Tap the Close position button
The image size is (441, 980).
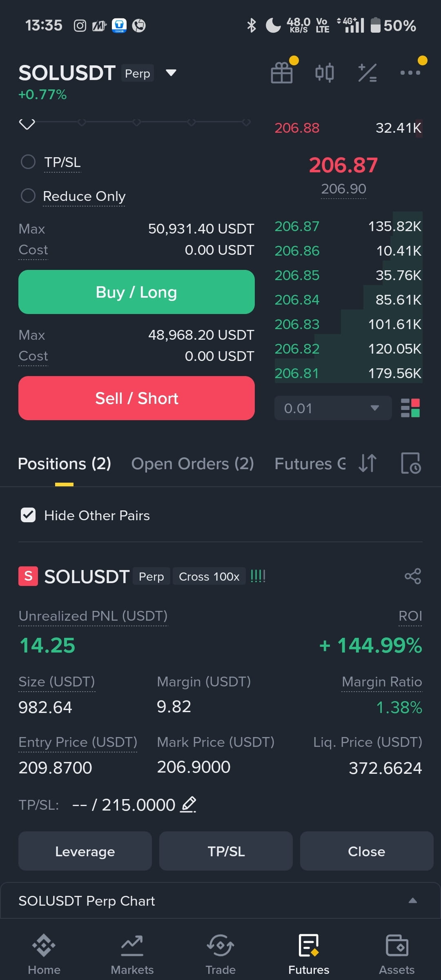[x=366, y=851]
